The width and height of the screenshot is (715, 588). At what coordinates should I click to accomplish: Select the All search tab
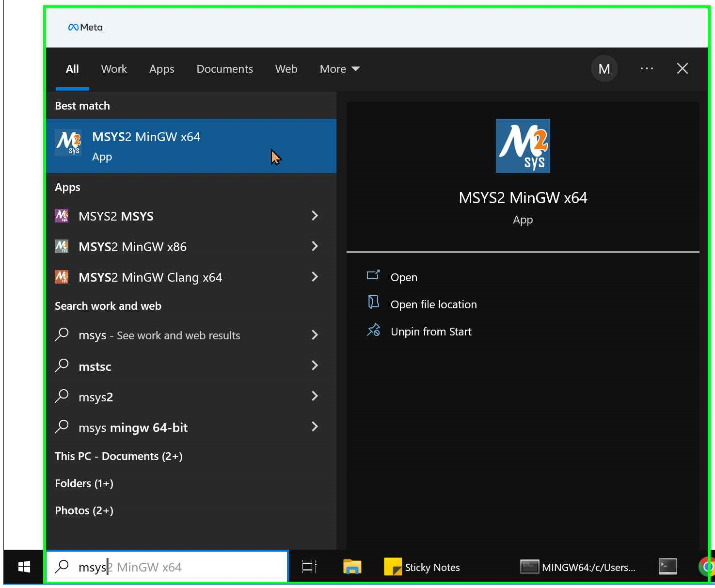(x=72, y=69)
